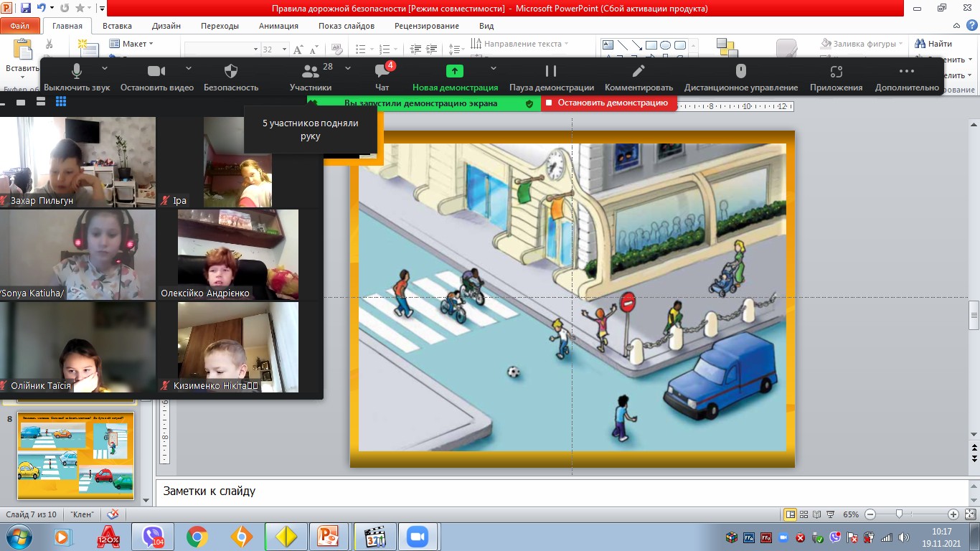
Task: Click the red Stop Share button
Action: tap(608, 103)
